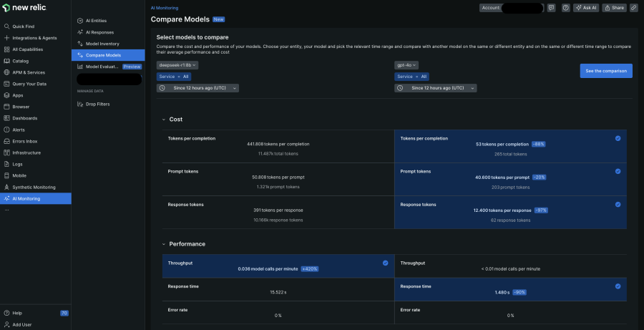
Task: Click AI Monitoring breadcrumb link
Action: point(165,8)
